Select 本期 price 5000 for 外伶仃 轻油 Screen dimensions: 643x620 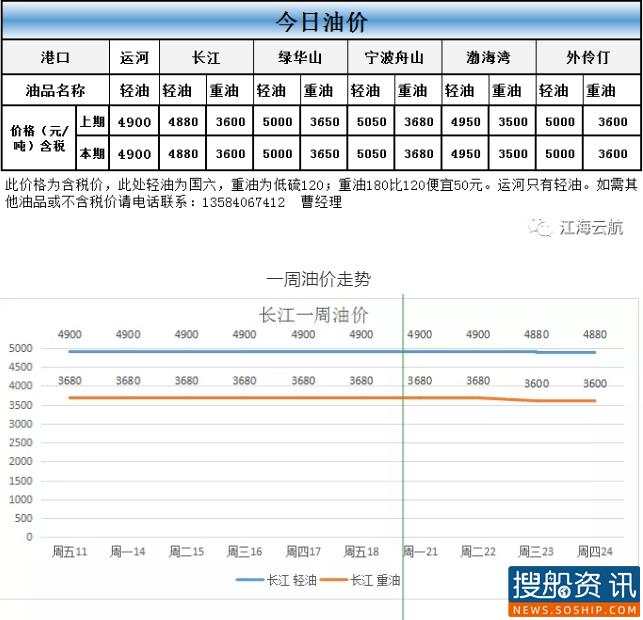click(x=560, y=154)
